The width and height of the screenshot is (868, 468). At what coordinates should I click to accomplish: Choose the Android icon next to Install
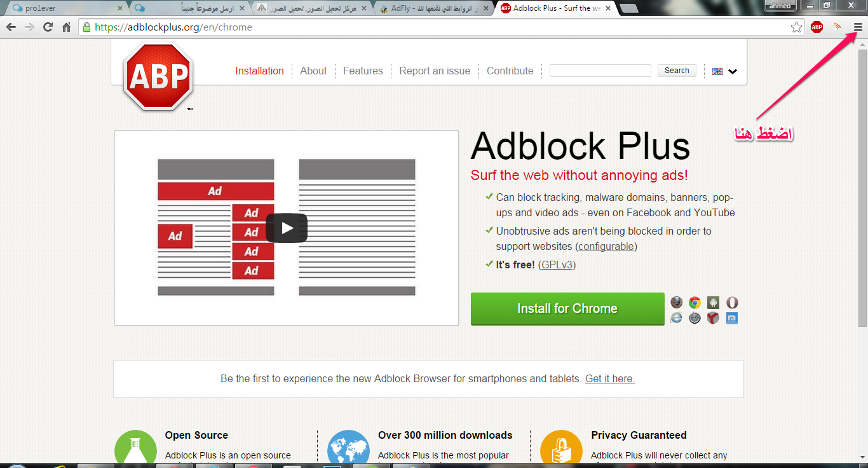pyautogui.click(x=714, y=303)
